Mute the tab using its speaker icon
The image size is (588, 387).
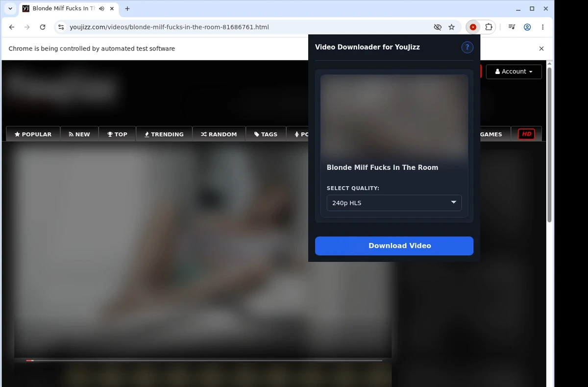pyautogui.click(x=101, y=9)
